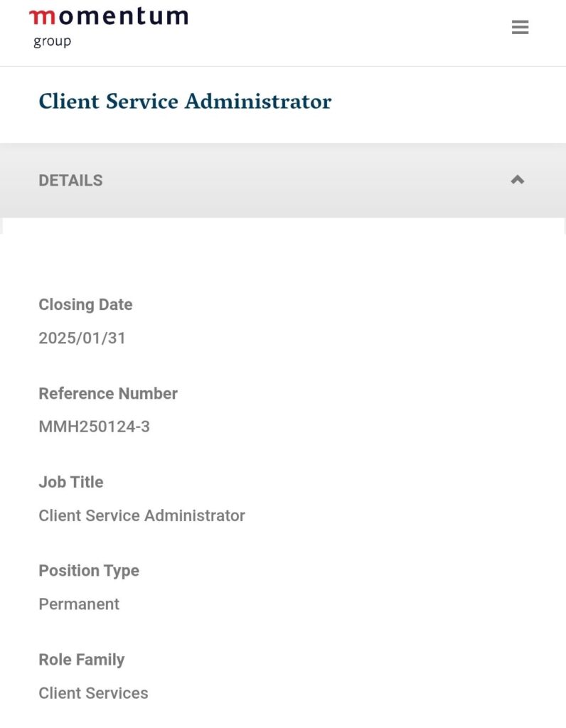Viewport: 566px width, 728px height.
Task: Click the Job Title label
Action: (x=70, y=482)
